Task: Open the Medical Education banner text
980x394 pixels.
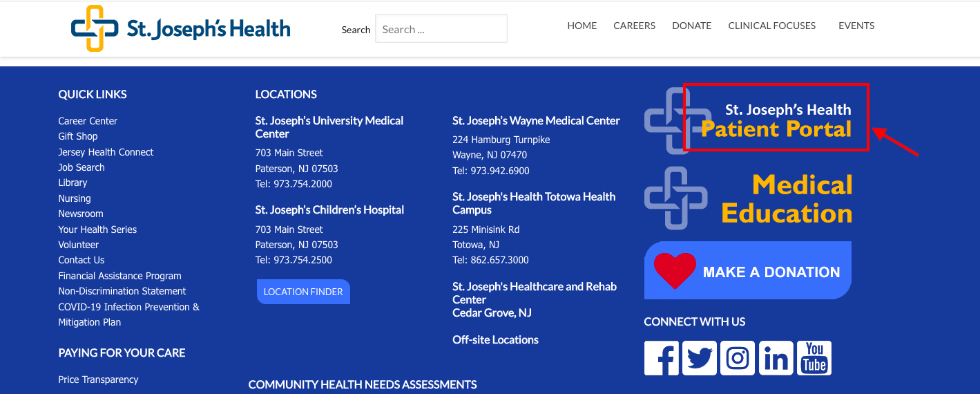Action: (787, 199)
